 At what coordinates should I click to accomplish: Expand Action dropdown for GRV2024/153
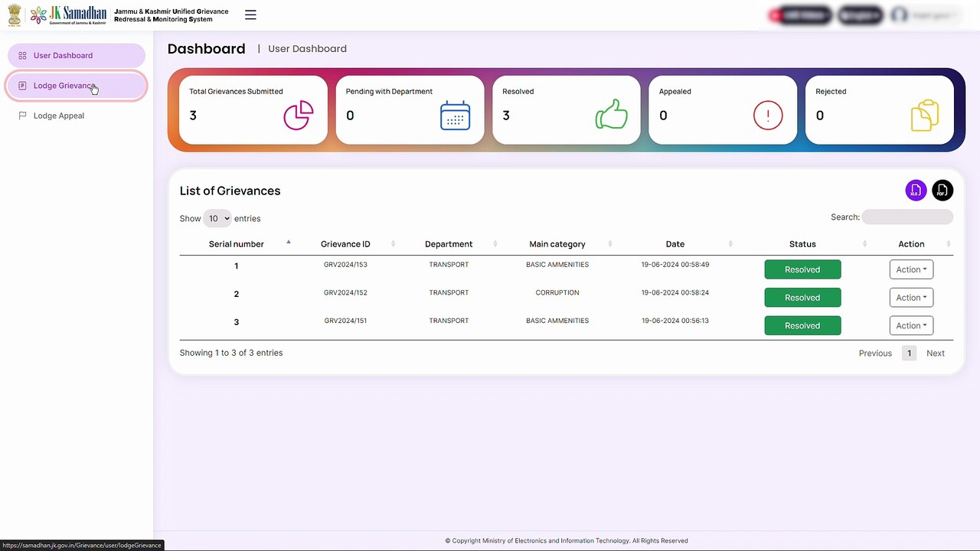(911, 269)
